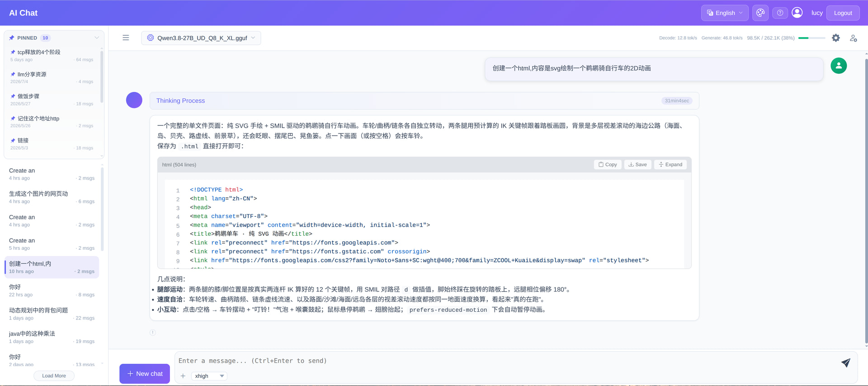The image size is (868, 386).
Task: Copy the html code block
Action: coord(608,165)
